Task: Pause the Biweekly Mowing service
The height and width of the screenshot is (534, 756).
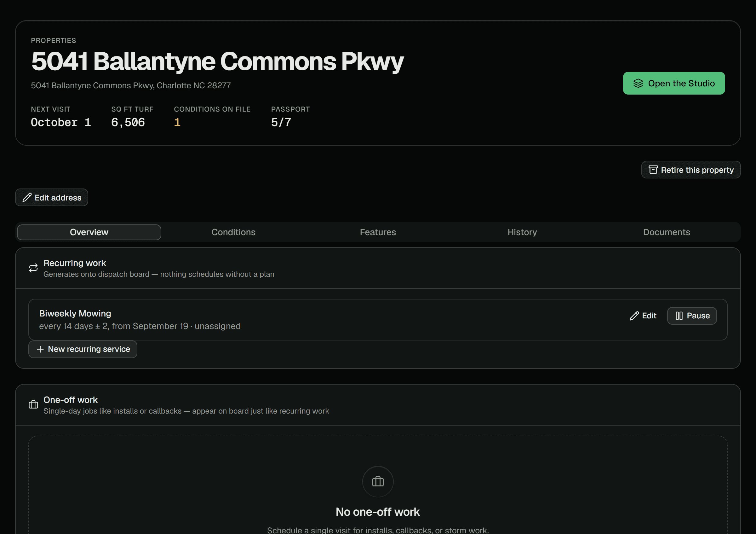Action: point(692,316)
